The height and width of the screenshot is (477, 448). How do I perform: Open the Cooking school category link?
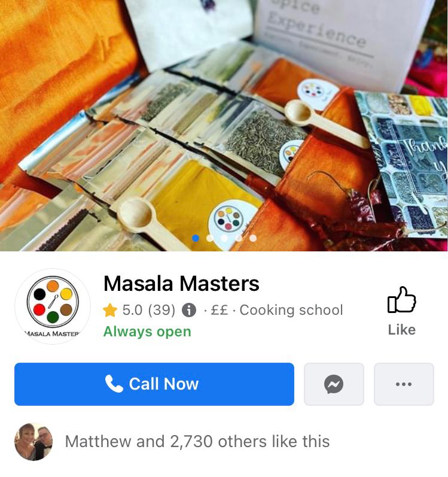point(291,310)
